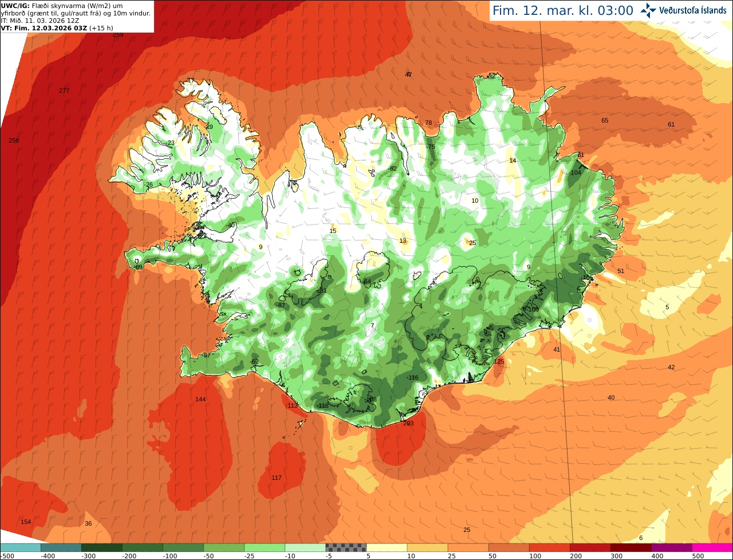733x560 pixels.
Task: Click the map value 32 at northeast tip
Action: click(x=491, y=76)
